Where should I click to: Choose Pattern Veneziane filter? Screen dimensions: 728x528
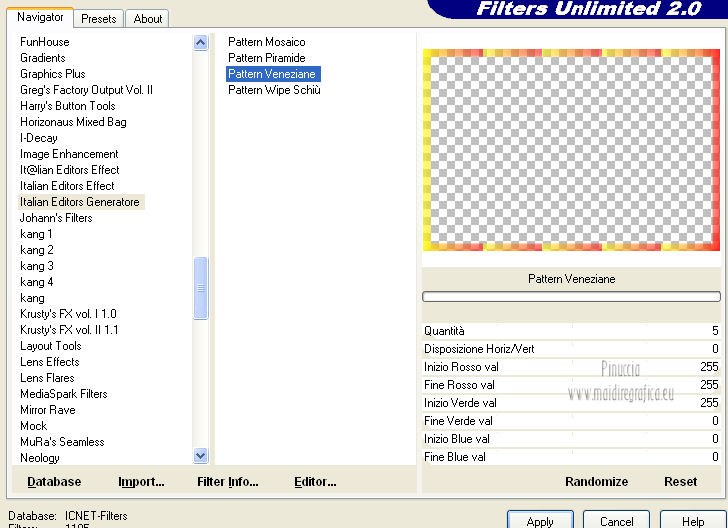click(273, 74)
